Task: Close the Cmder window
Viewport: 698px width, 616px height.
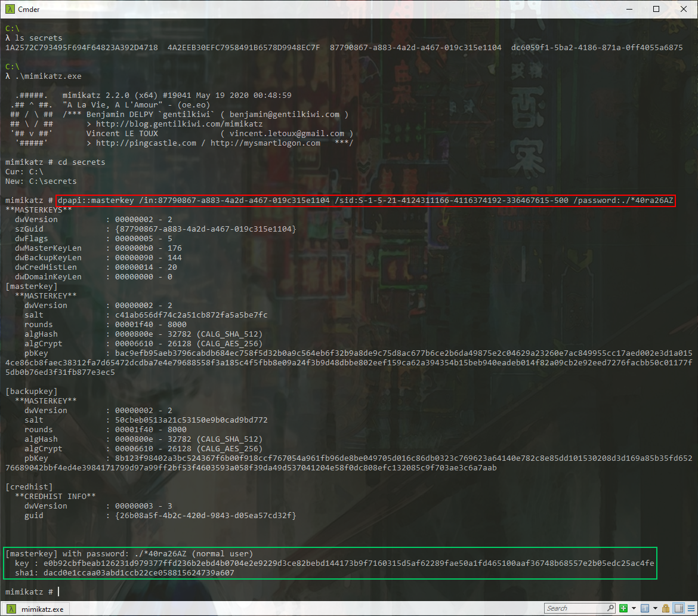Action: pyautogui.click(x=684, y=9)
